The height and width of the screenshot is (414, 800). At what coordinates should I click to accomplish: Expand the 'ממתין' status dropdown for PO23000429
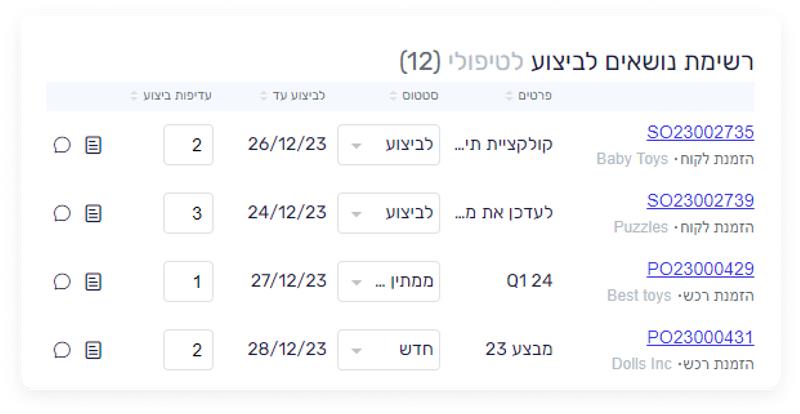[x=388, y=282]
